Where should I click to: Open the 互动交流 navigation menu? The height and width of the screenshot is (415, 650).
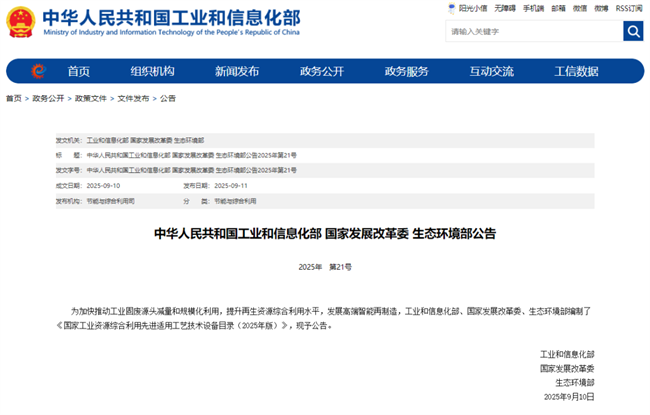click(492, 71)
